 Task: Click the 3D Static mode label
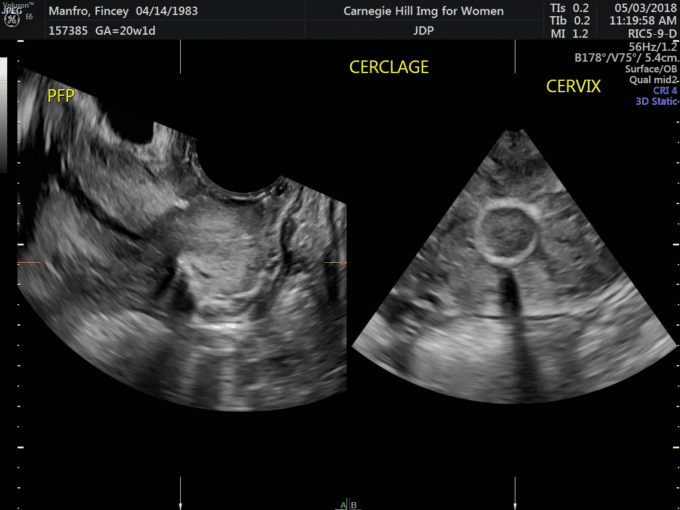tap(655, 102)
